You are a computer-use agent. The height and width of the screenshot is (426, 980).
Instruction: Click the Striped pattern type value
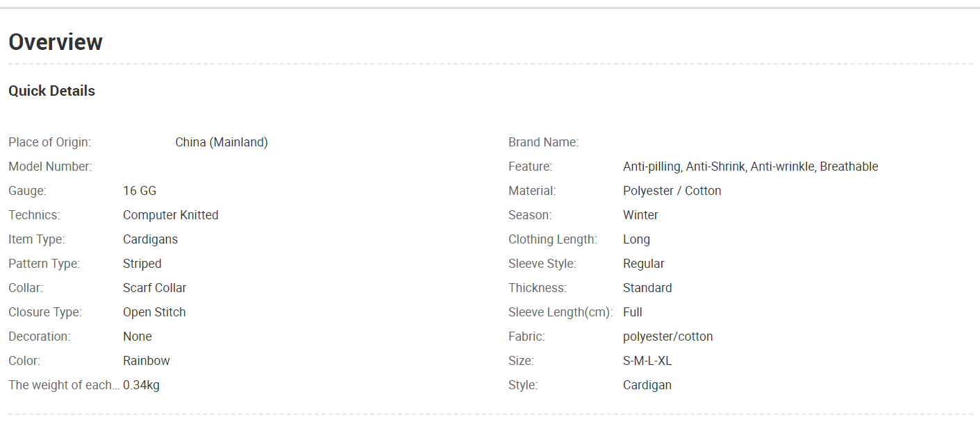point(142,264)
